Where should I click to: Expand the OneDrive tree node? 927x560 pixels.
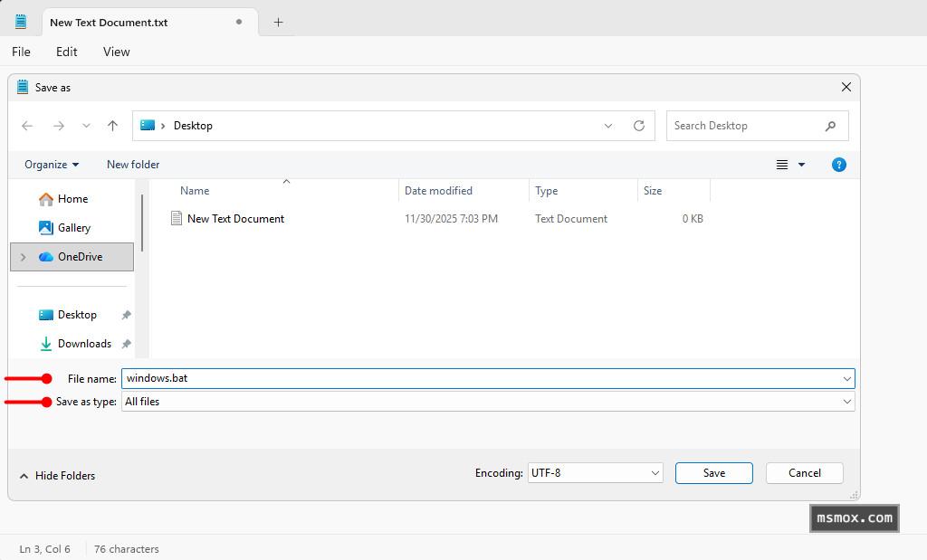click(23, 257)
